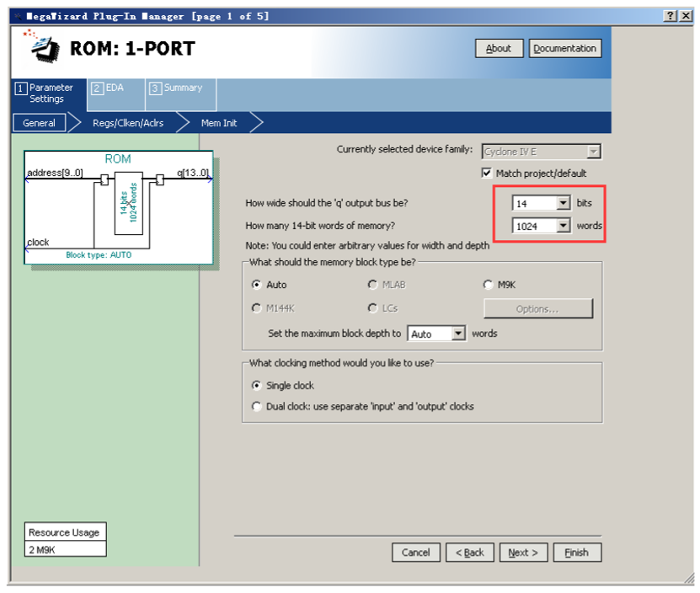Open the maximum block depth dropdown

click(458, 334)
